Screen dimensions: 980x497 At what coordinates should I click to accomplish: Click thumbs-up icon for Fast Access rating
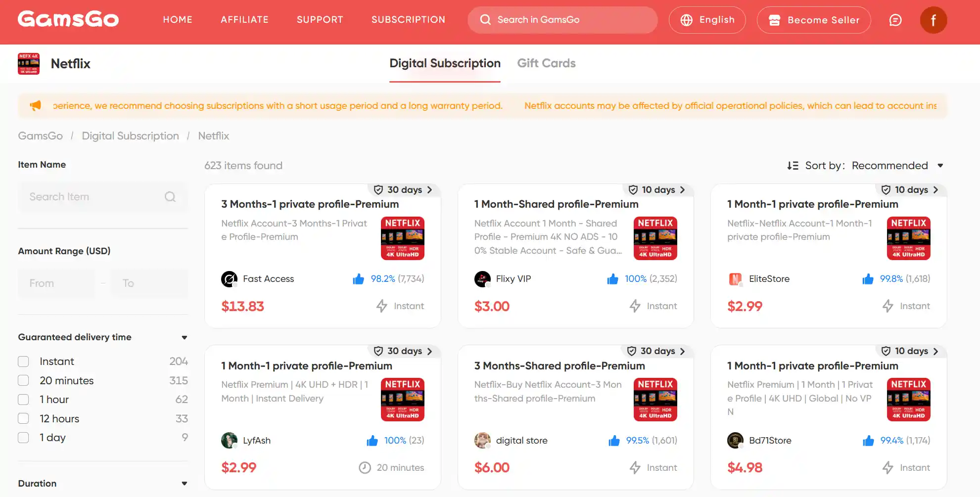[x=359, y=279]
